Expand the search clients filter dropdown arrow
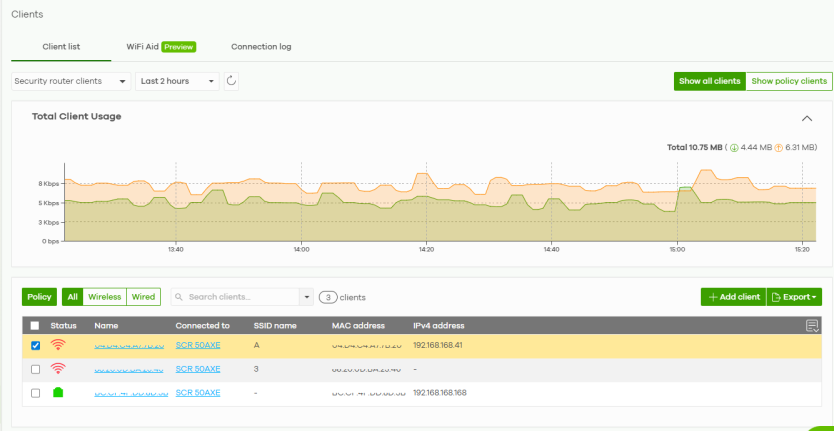The height and width of the screenshot is (431, 834). tap(306, 297)
